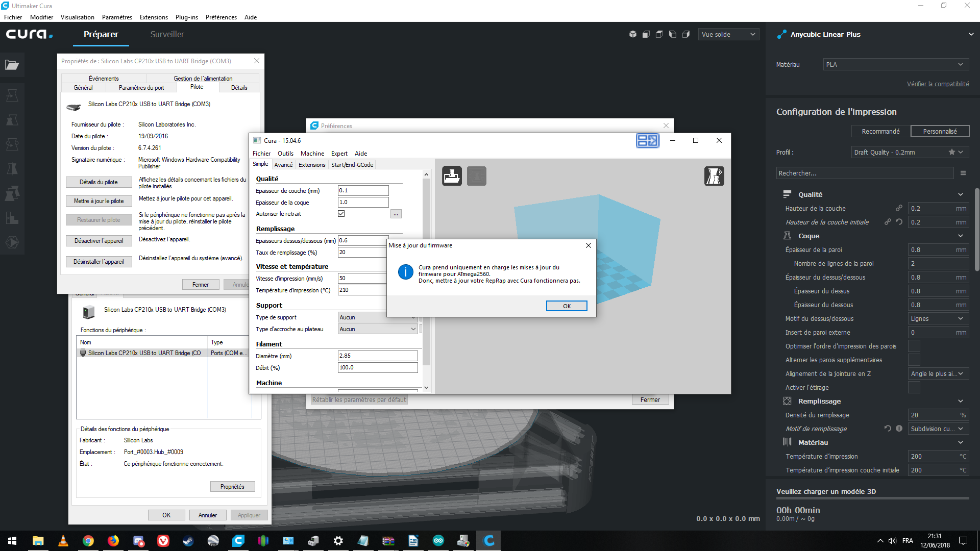Expand the Matériau PLA dropdown
The width and height of the screenshot is (980, 551).
click(x=895, y=65)
